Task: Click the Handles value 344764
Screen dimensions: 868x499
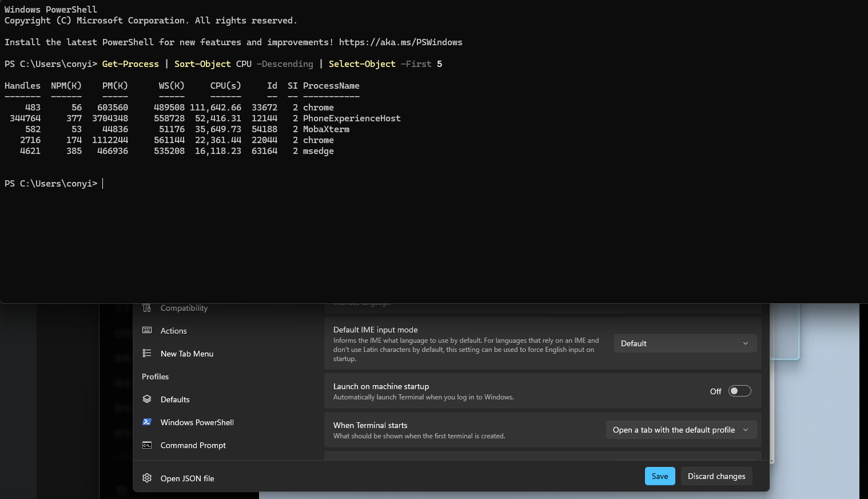Action: point(25,118)
